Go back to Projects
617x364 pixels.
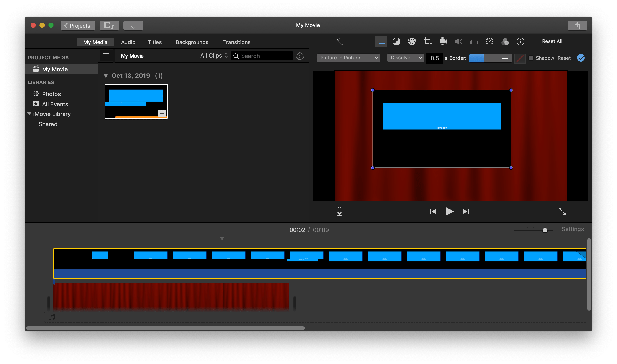pyautogui.click(x=78, y=25)
